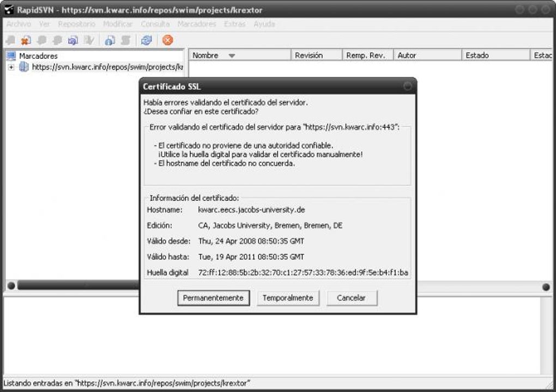Sort by the Remp. Rev. column header
The height and width of the screenshot is (392, 556).
368,55
